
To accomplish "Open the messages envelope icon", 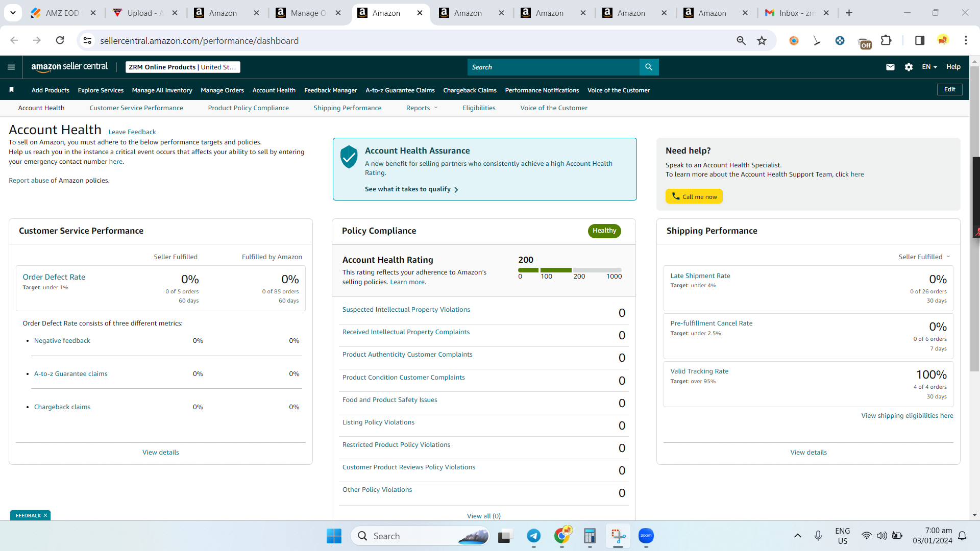I will point(890,67).
